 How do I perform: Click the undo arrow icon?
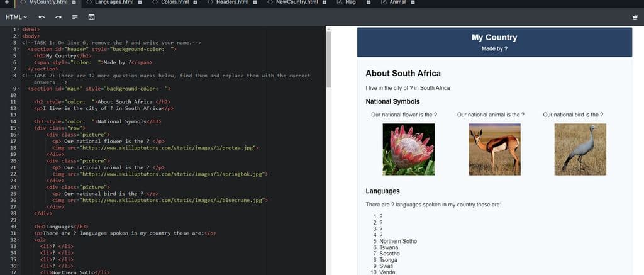coord(42,16)
